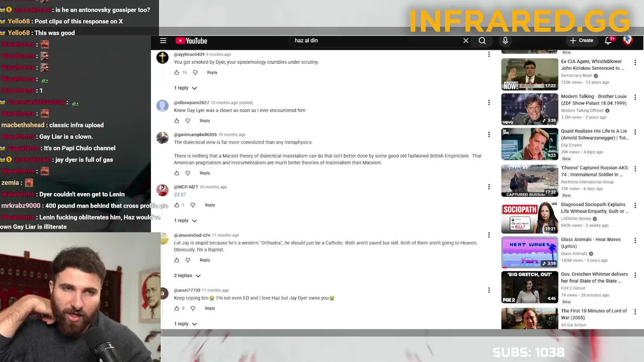Open options for Quaid Realizes video

[635, 133]
